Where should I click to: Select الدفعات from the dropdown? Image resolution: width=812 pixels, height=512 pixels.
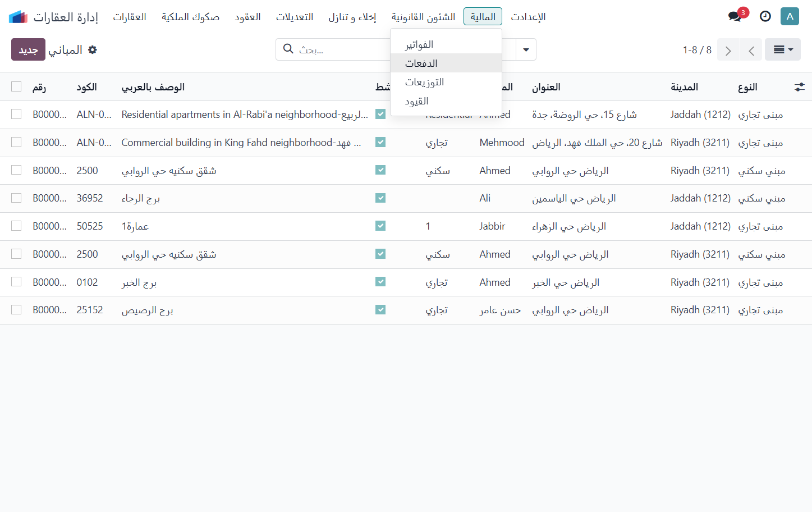pos(446,63)
